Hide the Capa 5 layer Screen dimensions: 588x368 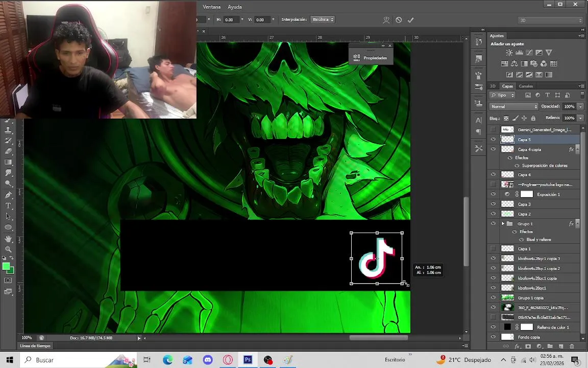point(493,140)
